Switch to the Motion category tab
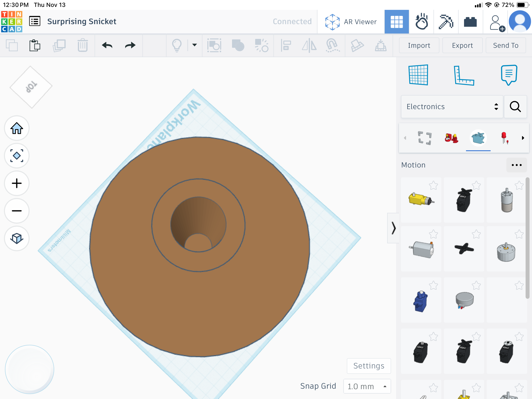This screenshot has width=532, height=399. click(x=478, y=138)
